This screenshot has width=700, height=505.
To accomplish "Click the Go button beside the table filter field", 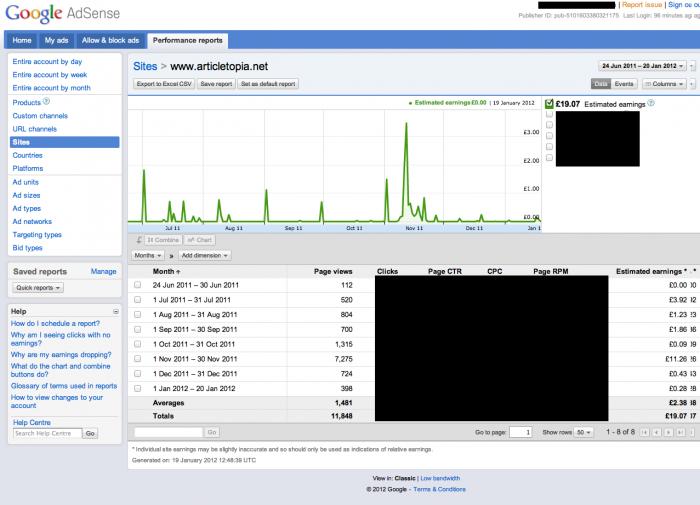I will pyautogui.click(x=212, y=432).
